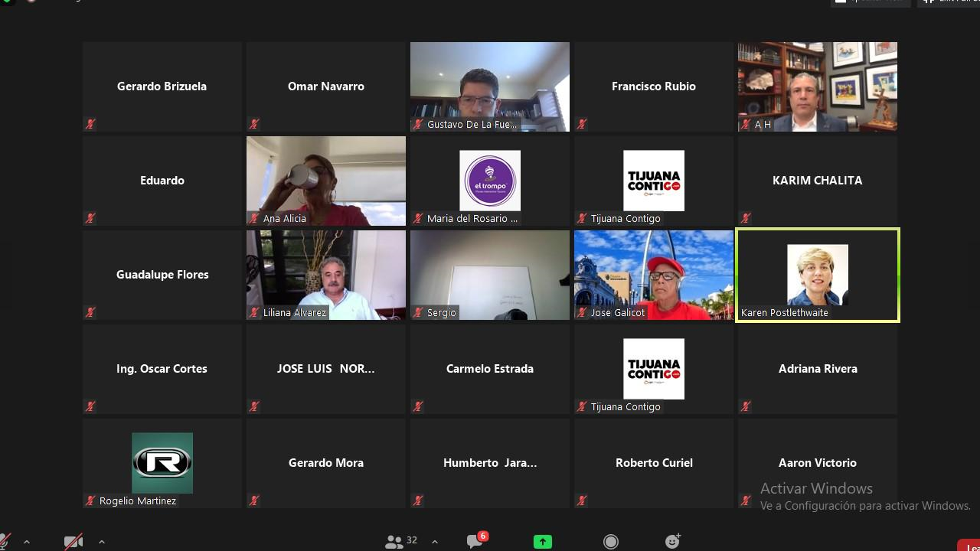Click the name Omar Navarro
This screenshot has width=980, height=551.
pos(326,86)
